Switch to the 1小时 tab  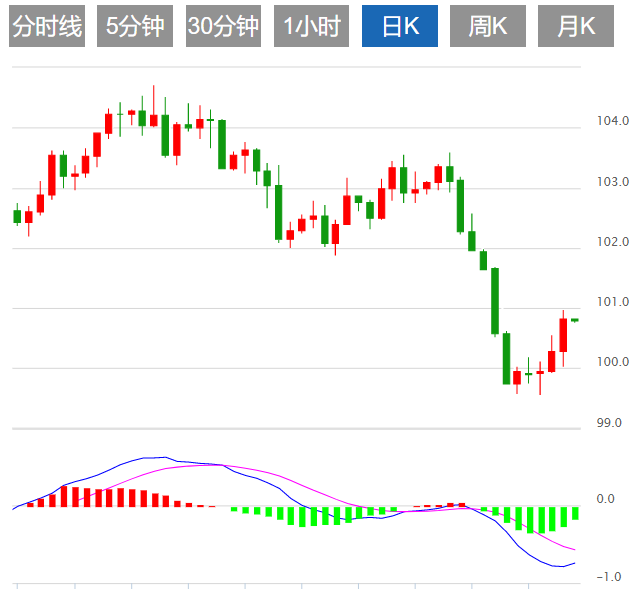click(x=311, y=26)
